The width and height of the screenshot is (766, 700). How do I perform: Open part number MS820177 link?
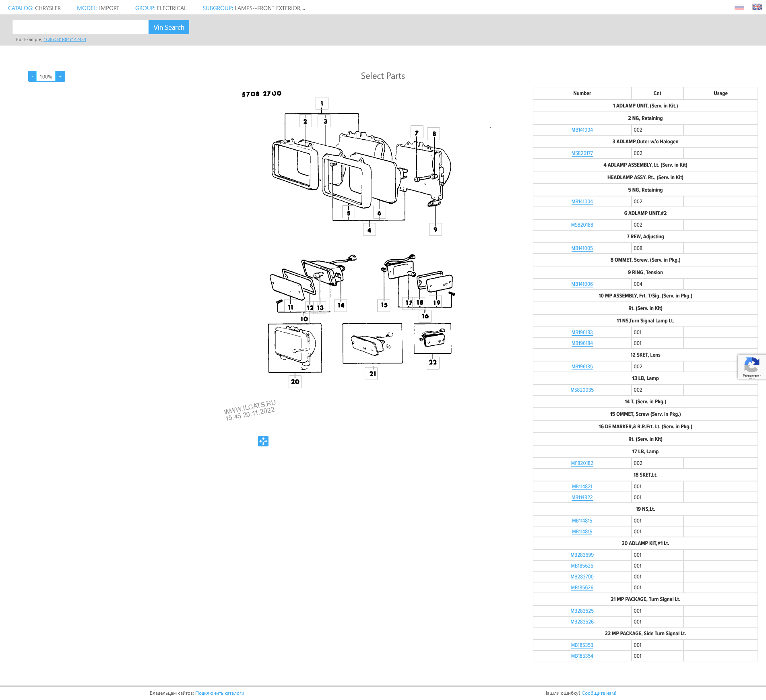(x=582, y=153)
